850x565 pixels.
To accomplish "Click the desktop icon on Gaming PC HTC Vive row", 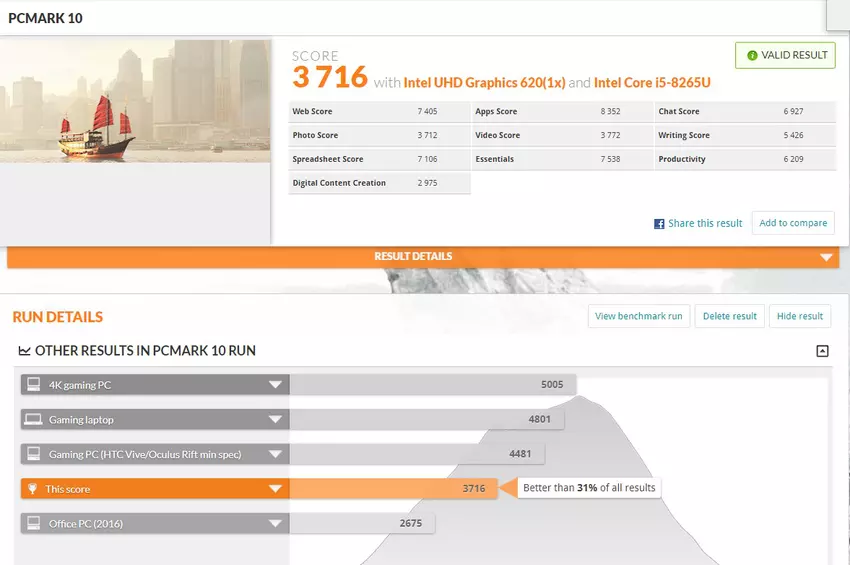I will [x=33, y=454].
